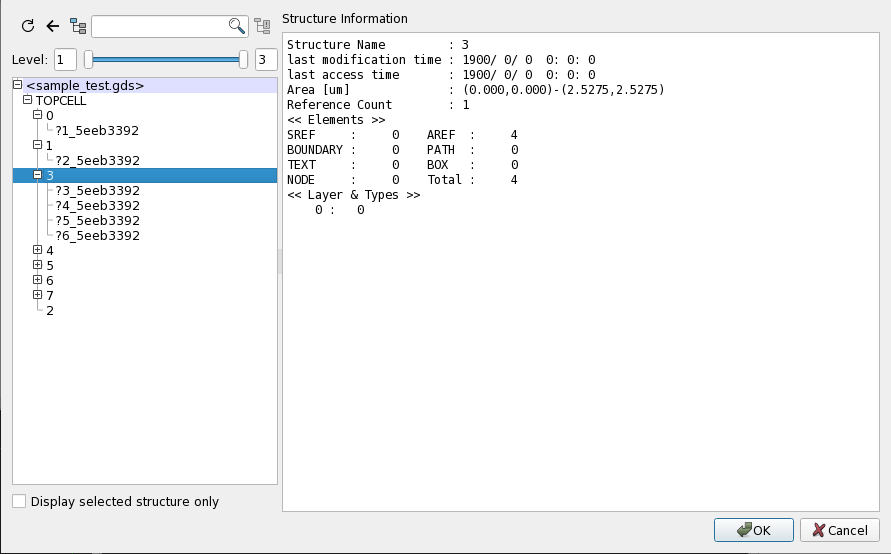Screen dimensions: 891x554
Task: Select ?1_5eeb3392 tree item
Action: [x=97, y=131]
